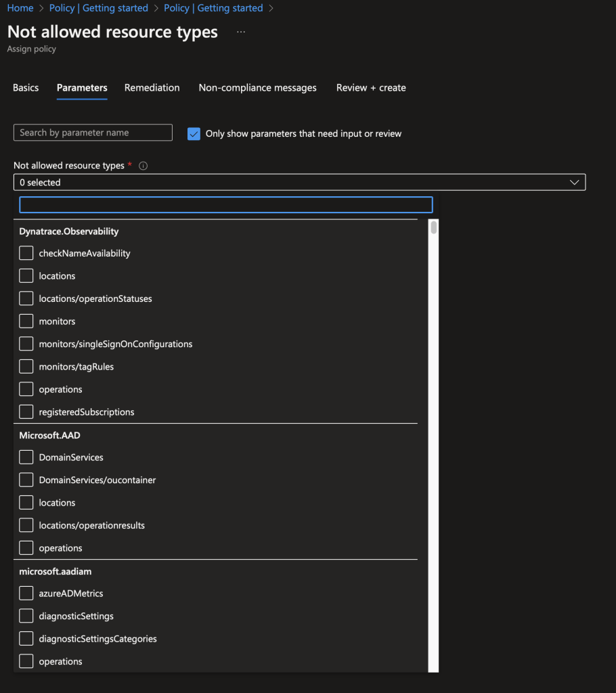Select operations under Microsoft.AAD
The height and width of the screenshot is (693, 616).
click(26, 548)
